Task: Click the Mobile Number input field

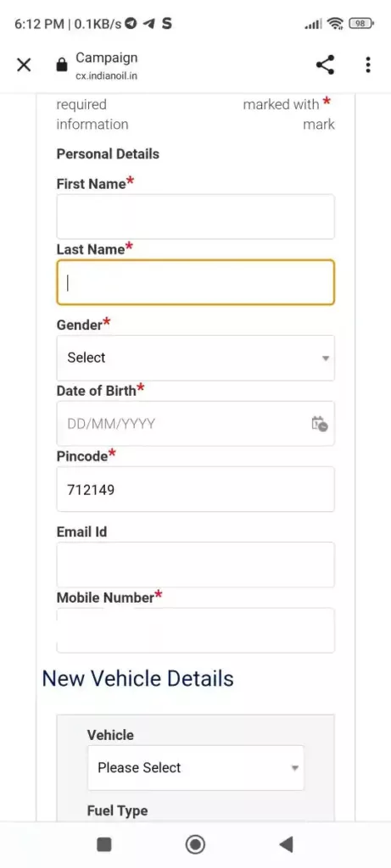Action: point(195,631)
